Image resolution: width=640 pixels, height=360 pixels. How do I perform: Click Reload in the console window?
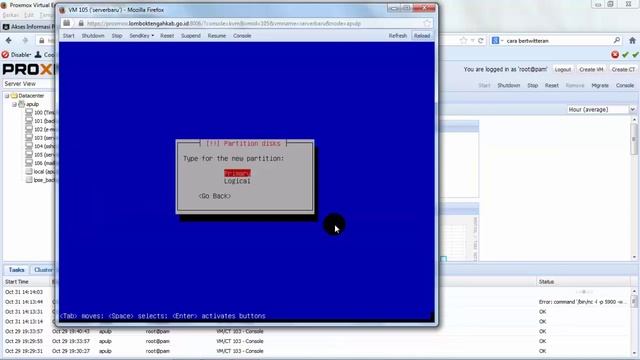422,36
